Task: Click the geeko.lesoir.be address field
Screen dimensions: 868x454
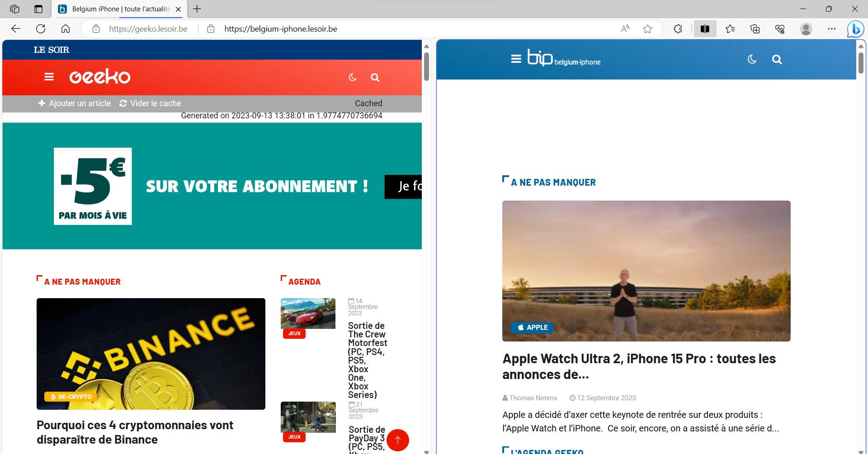Action: pos(148,29)
